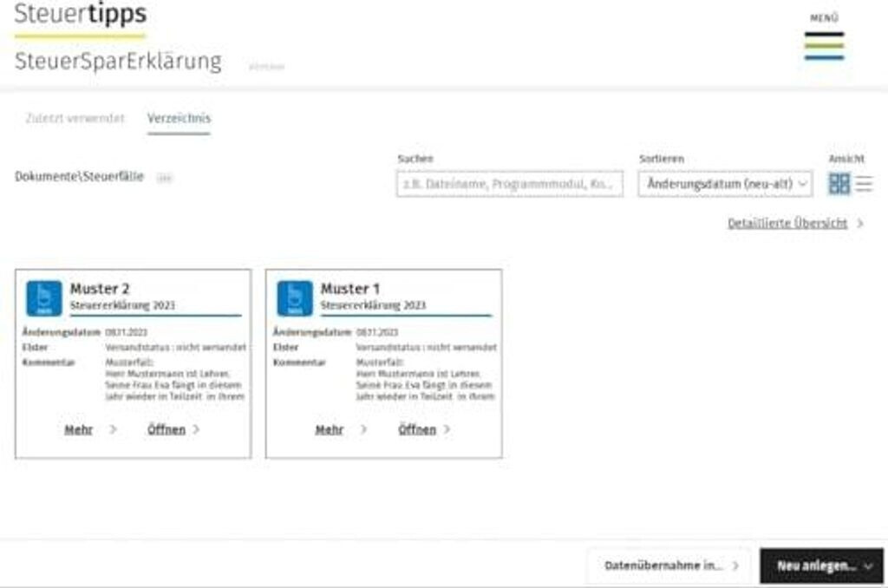Select the Verzeichnis tab
Image resolution: width=888 pixels, height=588 pixels.
[x=179, y=118]
